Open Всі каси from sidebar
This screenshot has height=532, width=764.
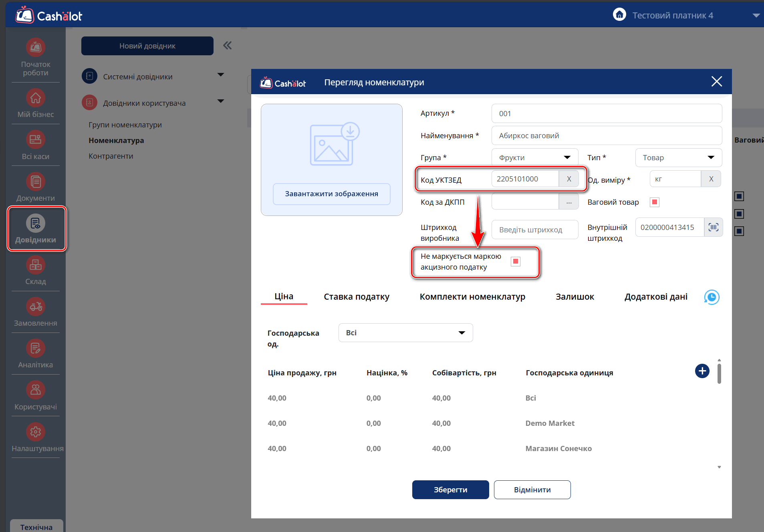click(x=36, y=140)
